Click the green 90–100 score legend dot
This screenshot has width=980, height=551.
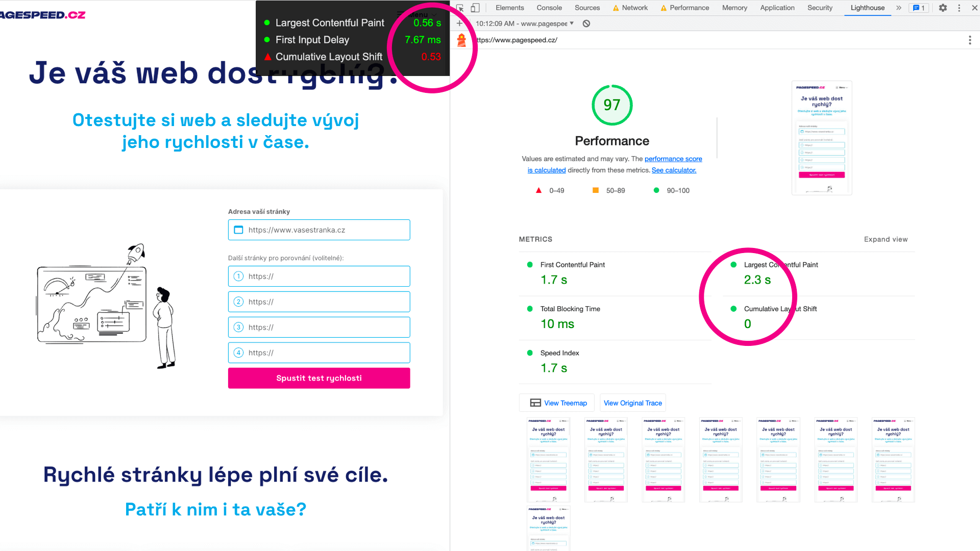pyautogui.click(x=656, y=190)
